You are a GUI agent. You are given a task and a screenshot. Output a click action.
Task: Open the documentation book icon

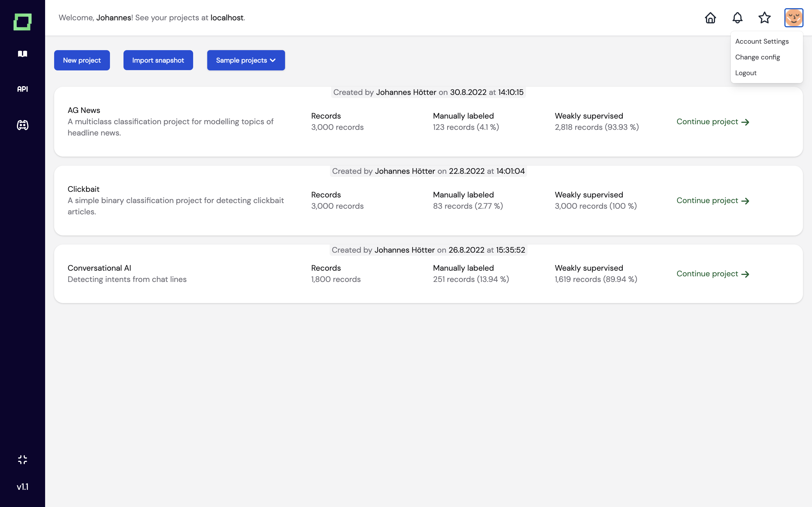coord(23,54)
